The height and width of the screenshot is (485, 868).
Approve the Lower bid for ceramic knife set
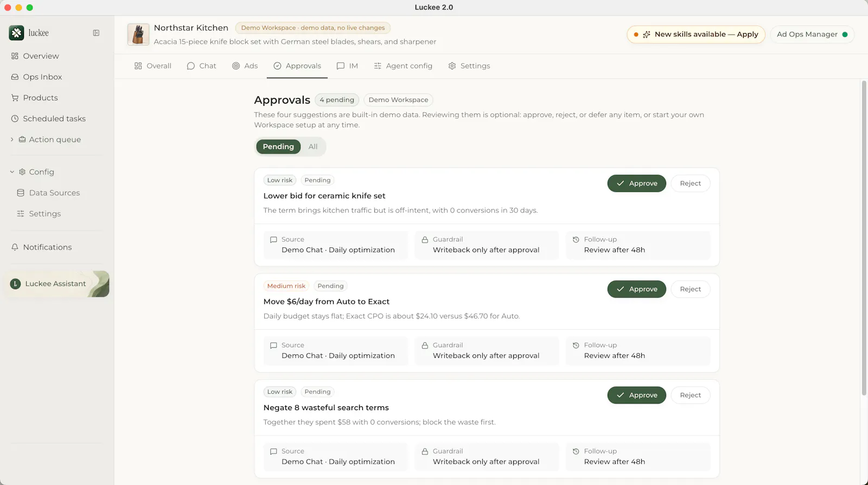637,183
